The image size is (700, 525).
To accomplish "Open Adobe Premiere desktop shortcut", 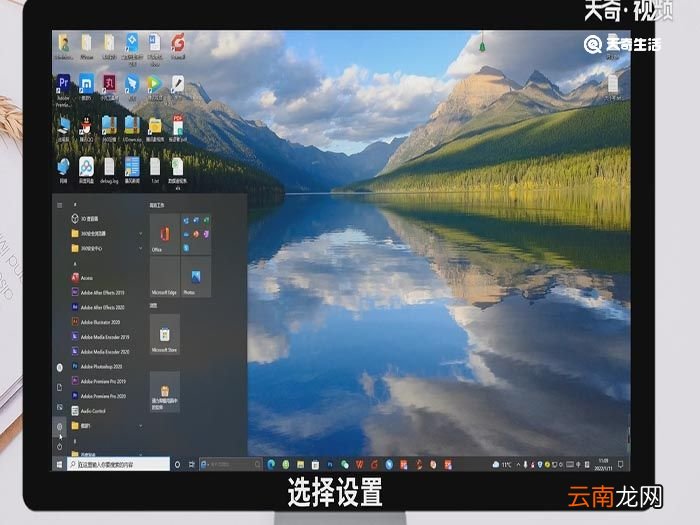I will click(63, 91).
